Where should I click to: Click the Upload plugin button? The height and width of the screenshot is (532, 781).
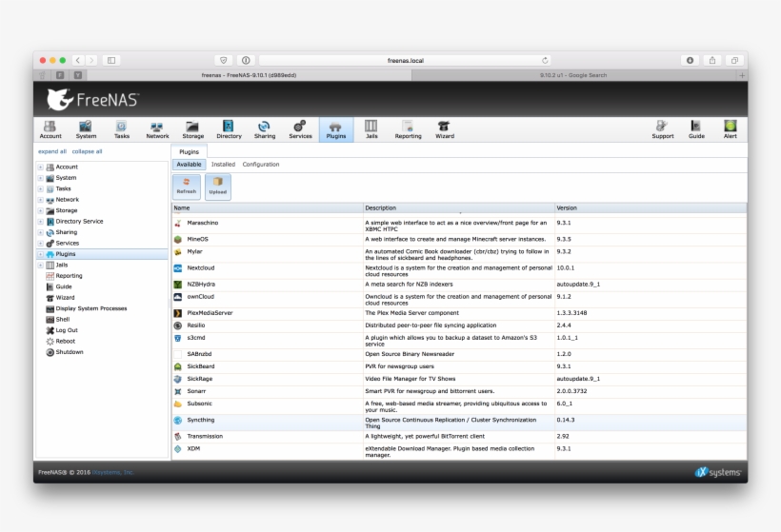[218, 187]
